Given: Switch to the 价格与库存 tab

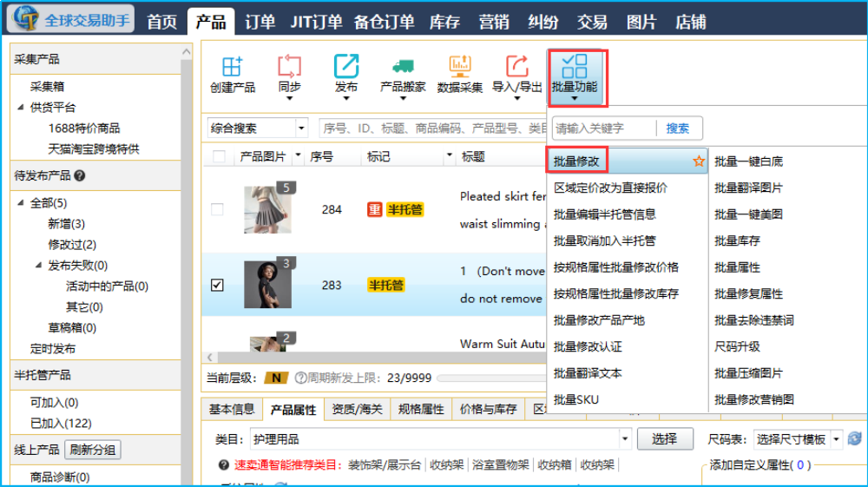Looking at the screenshot, I should [x=488, y=409].
